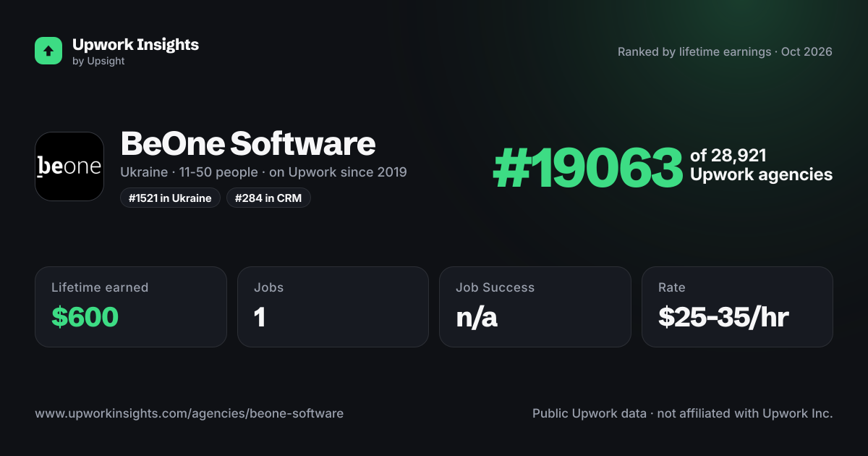
Task: Click the Lifetime earned $600 card
Action: [x=131, y=307]
